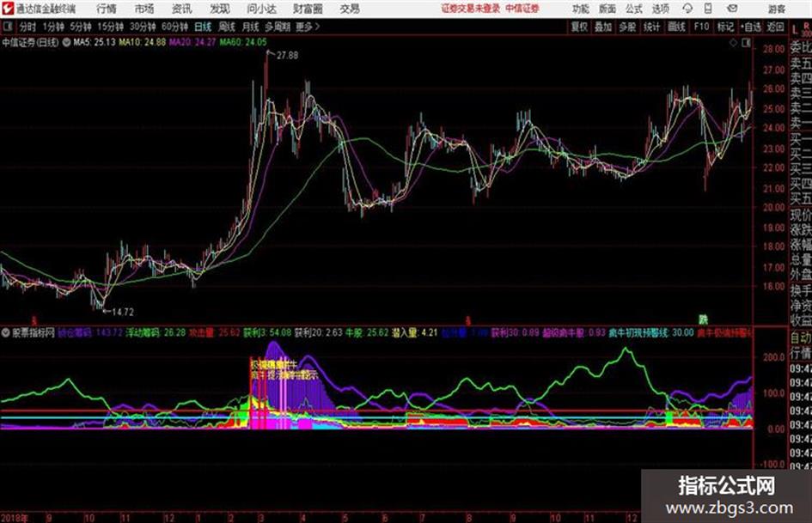Click the 获利3: 54.08 indicator value
The image size is (812, 523).
(268, 332)
